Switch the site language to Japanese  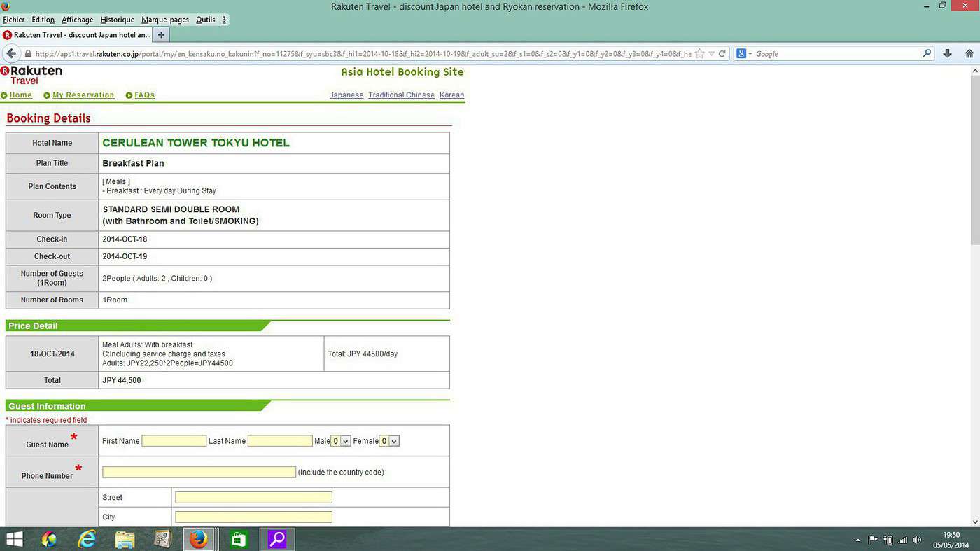[346, 95]
